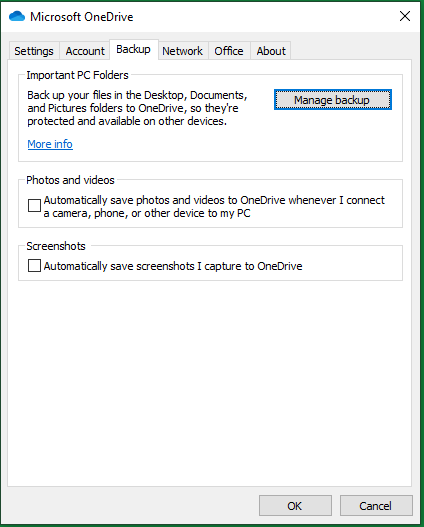
Task: Click the 'Back up your files' description text
Action: coord(137,108)
